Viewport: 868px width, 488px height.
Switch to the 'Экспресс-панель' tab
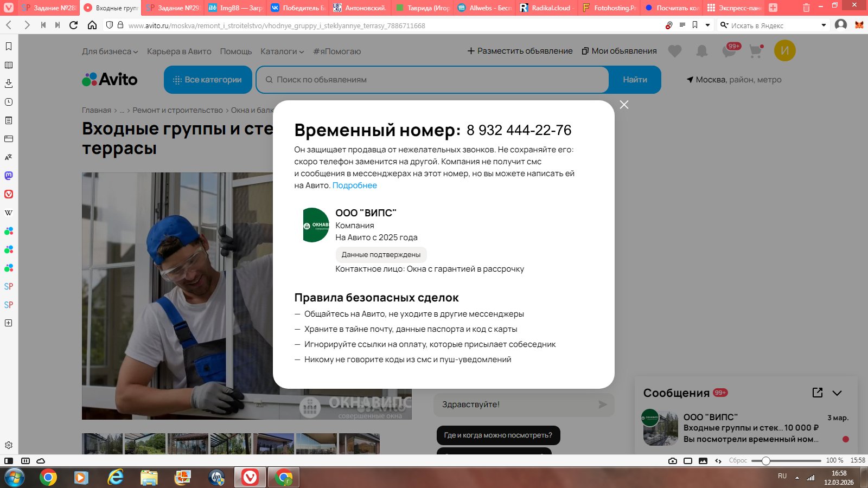coord(733,8)
